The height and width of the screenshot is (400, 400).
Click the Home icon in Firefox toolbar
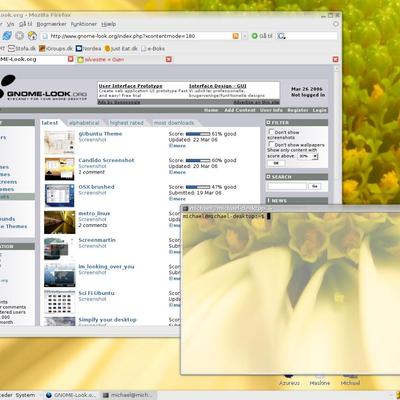32,36
